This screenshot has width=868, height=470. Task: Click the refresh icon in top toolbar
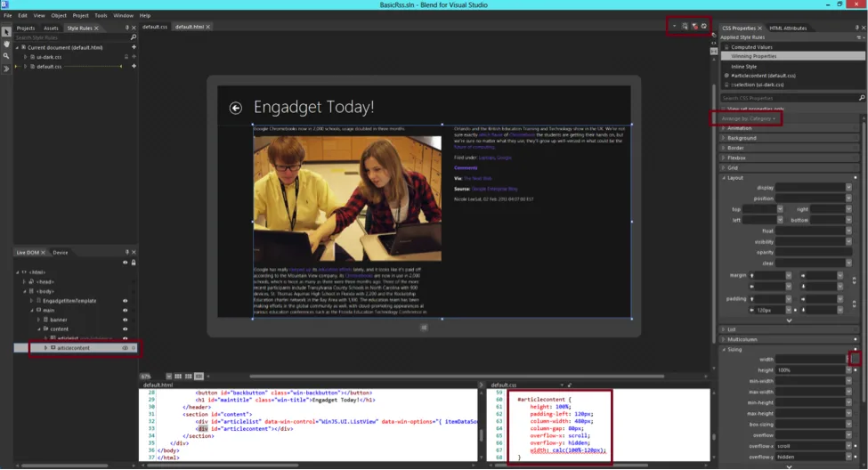[704, 26]
